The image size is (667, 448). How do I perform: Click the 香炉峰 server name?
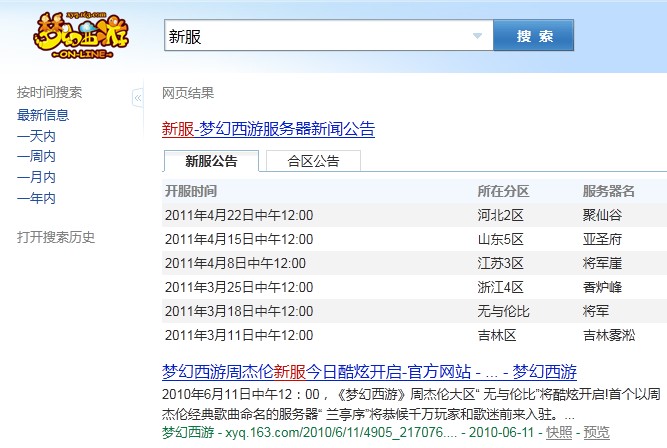[x=602, y=287]
